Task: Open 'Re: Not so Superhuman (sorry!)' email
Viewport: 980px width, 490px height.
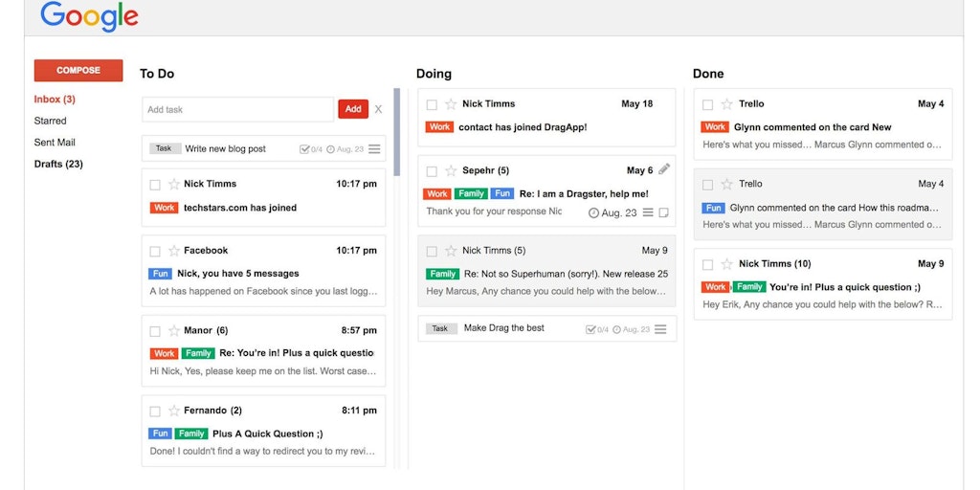Action: tap(566, 274)
